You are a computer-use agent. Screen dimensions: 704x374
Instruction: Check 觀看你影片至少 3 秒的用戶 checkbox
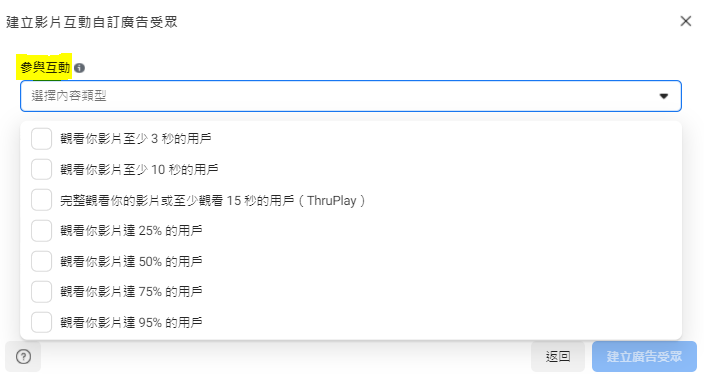pyautogui.click(x=41, y=139)
